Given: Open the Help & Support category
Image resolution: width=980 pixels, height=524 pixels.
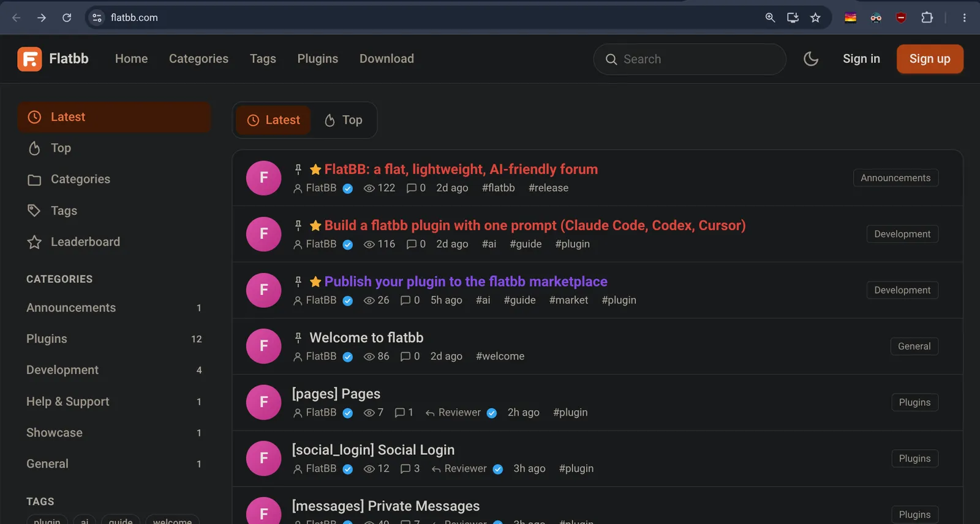Looking at the screenshot, I should pos(114,402).
